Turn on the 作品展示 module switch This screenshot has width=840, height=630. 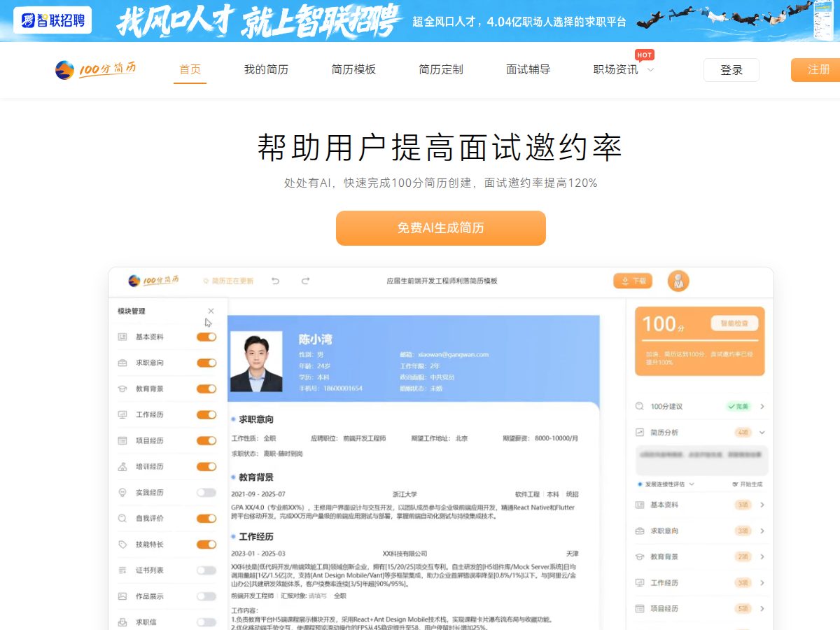[206, 596]
